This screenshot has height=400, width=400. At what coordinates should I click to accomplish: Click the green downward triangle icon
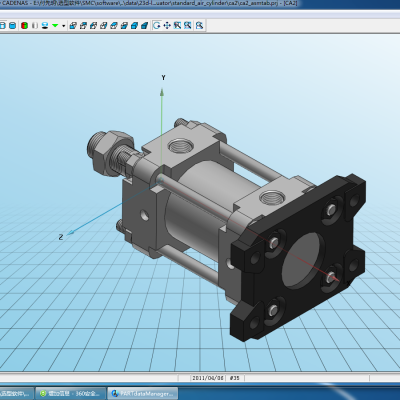point(55,25)
